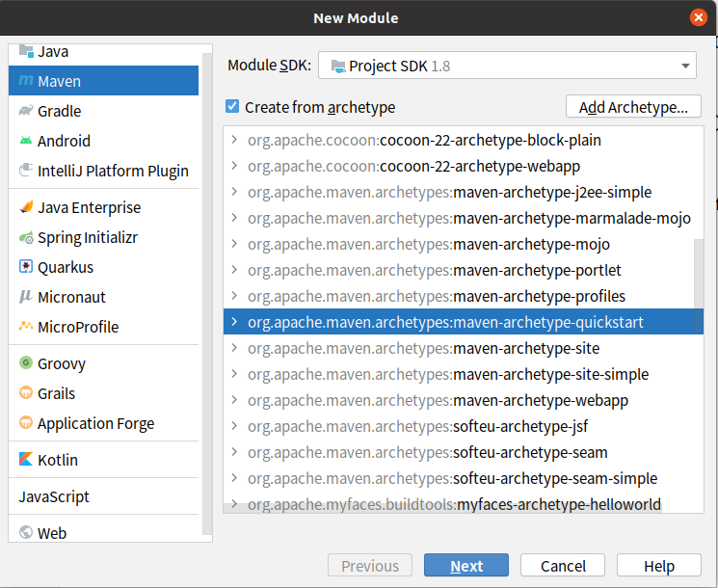718x588 pixels.
Task: Expand maven-archetype-quickstart chevron
Action: [x=234, y=322]
